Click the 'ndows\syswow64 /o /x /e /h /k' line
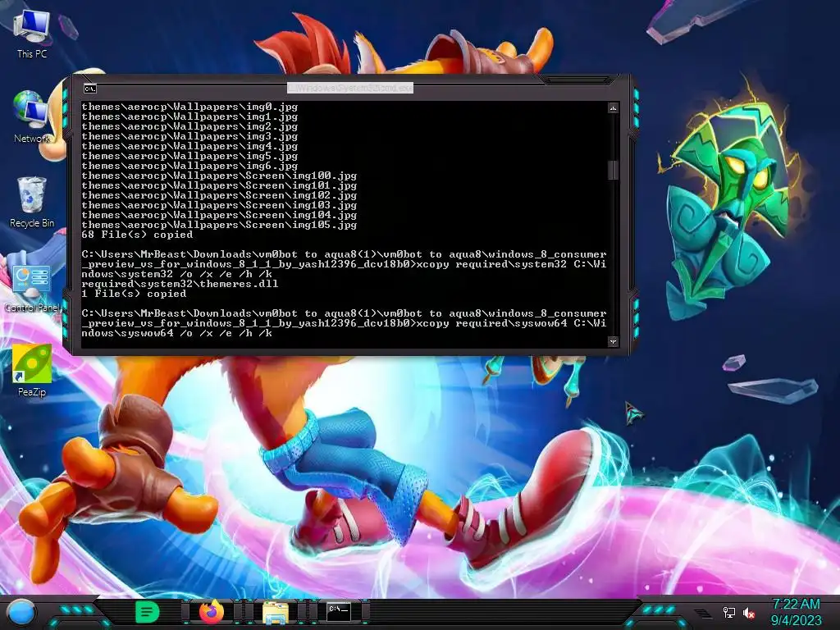Viewport: 840px width, 630px height. point(177,333)
